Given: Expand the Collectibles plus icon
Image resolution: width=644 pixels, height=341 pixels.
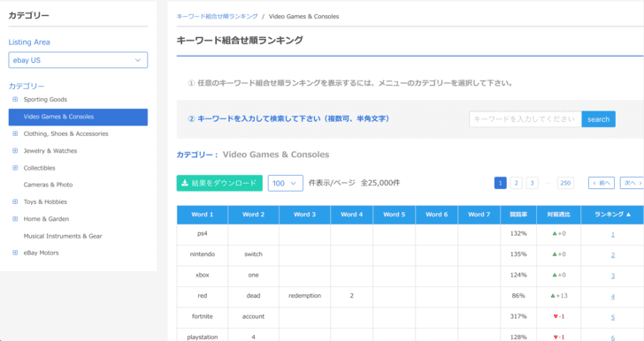Looking at the screenshot, I should 15,168.
